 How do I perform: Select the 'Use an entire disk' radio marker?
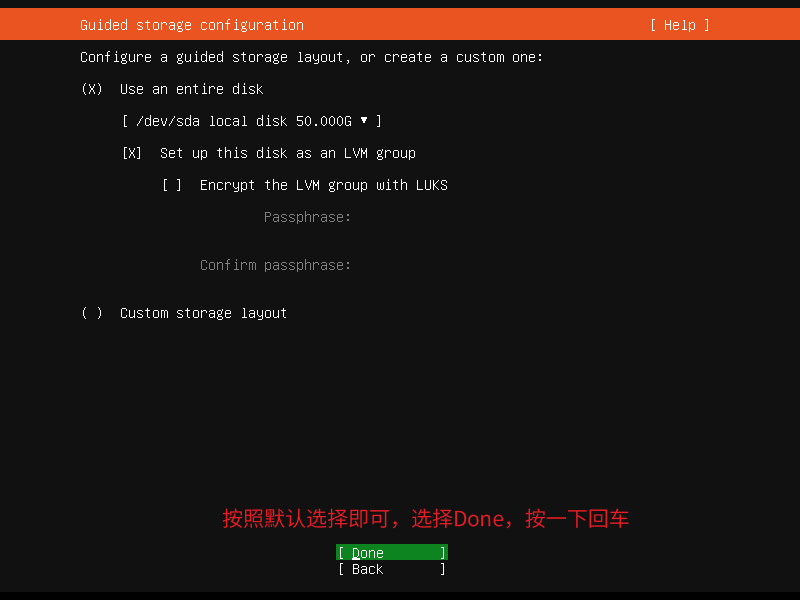92,89
